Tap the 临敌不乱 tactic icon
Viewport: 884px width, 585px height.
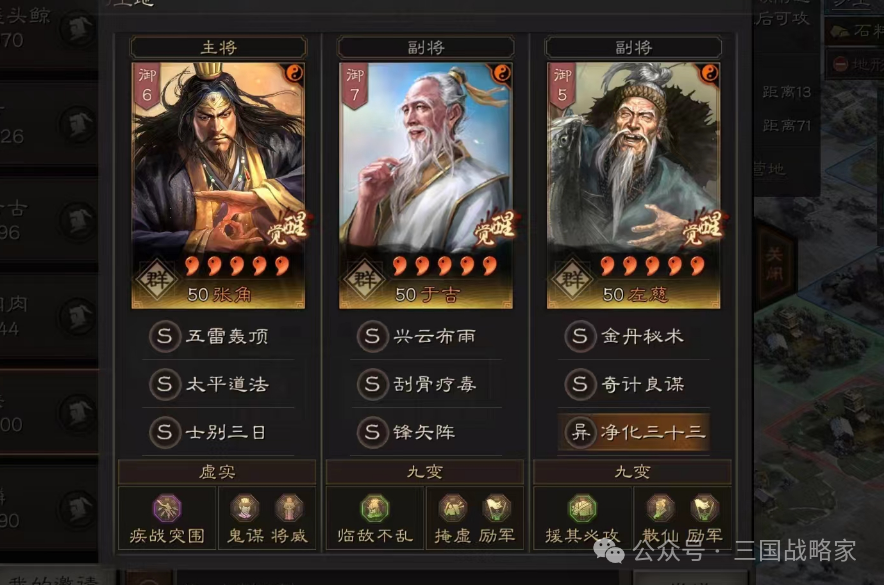pos(375,508)
